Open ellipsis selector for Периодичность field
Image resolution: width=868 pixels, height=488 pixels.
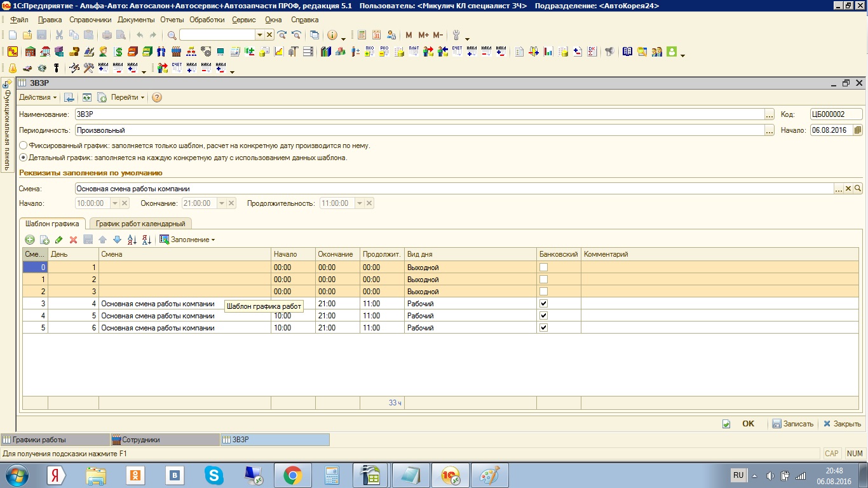[x=770, y=130]
